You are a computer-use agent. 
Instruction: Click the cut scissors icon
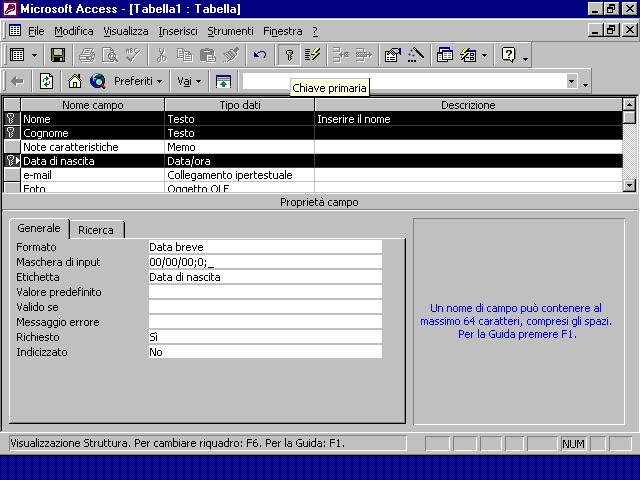(162, 55)
